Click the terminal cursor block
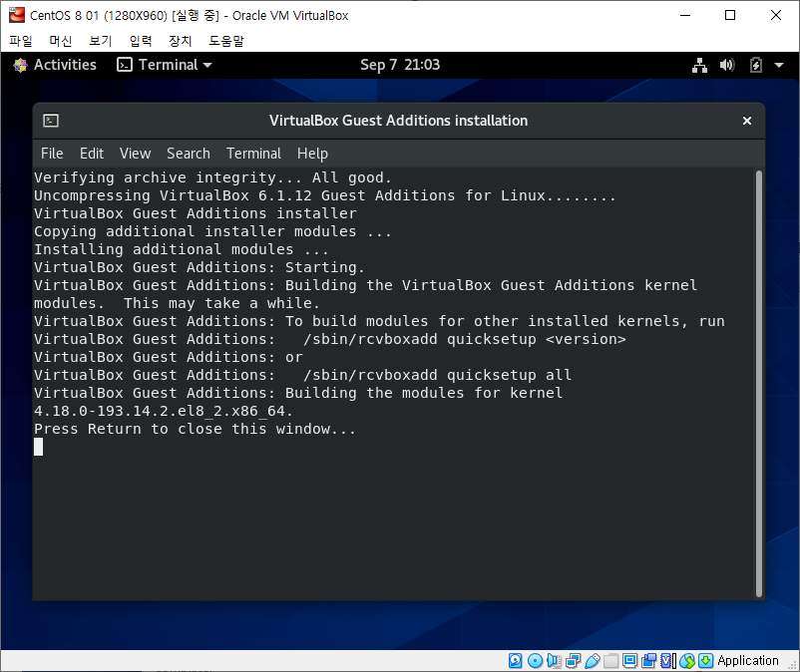 [38, 447]
